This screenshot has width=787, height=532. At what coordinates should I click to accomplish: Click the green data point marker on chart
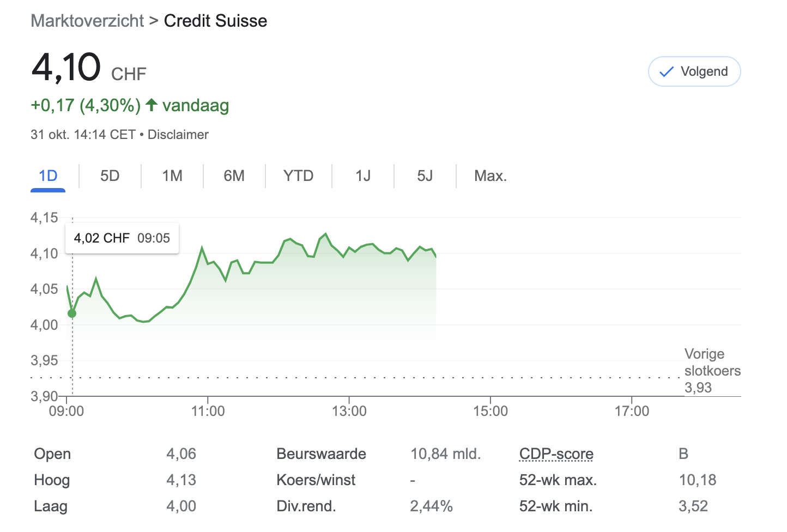click(x=72, y=313)
